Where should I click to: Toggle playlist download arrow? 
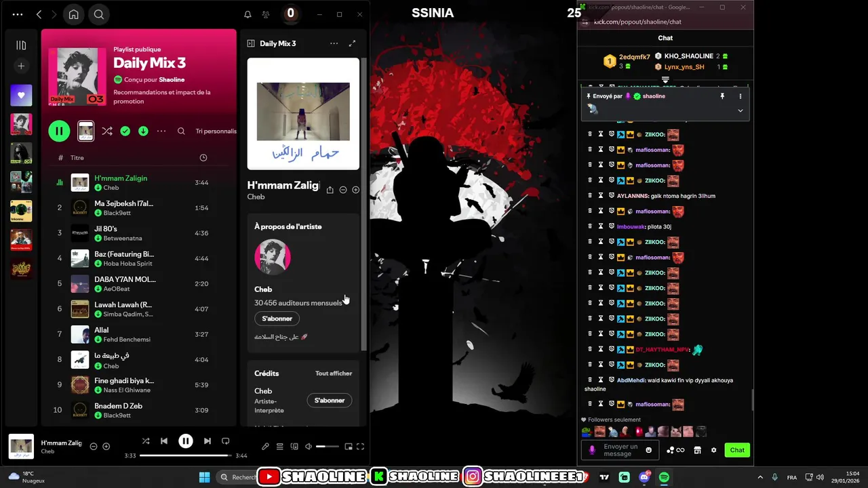click(x=143, y=131)
